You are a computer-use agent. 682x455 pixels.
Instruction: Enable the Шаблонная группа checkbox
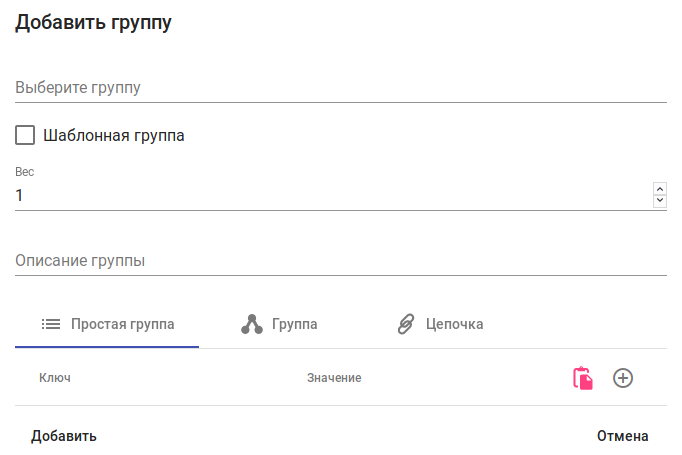click(x=25, y=135)
